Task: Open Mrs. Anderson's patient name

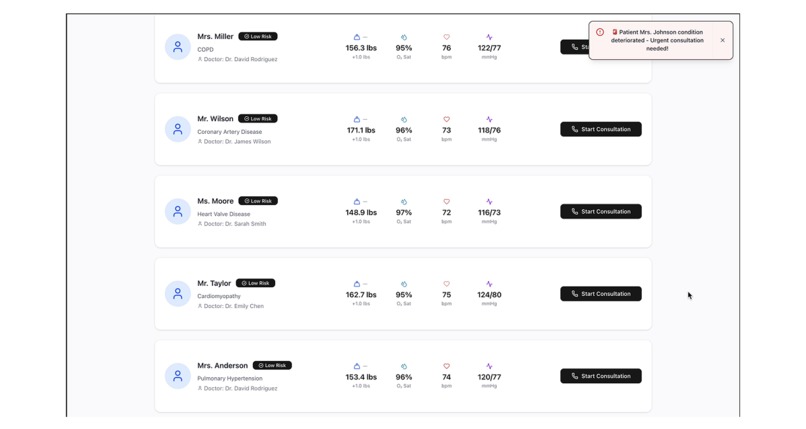Action: (x=222, y=366)
